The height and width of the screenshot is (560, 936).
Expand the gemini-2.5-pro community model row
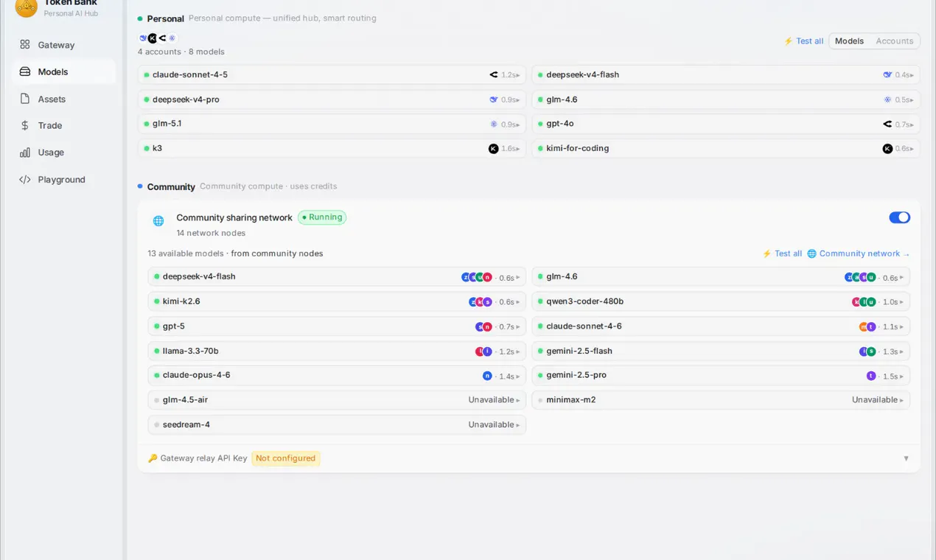(721, 376)
